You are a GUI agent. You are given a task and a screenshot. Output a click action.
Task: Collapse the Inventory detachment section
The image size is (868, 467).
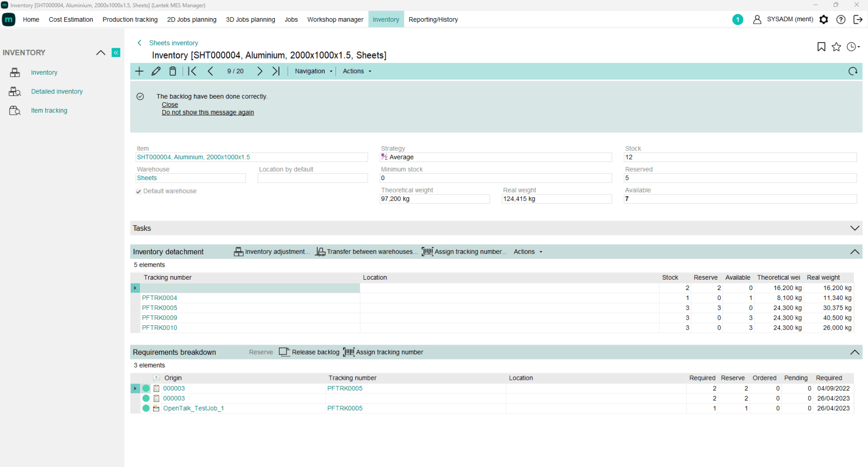click(x=855, y=252)
